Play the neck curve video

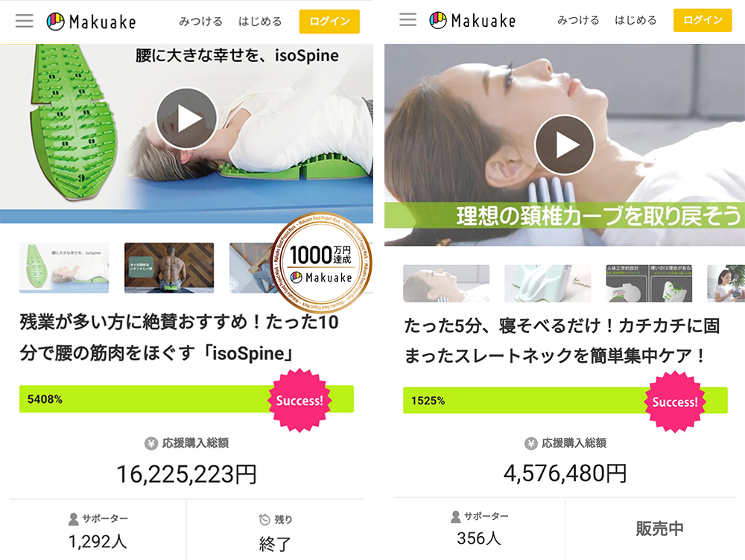tap(565, 145)
